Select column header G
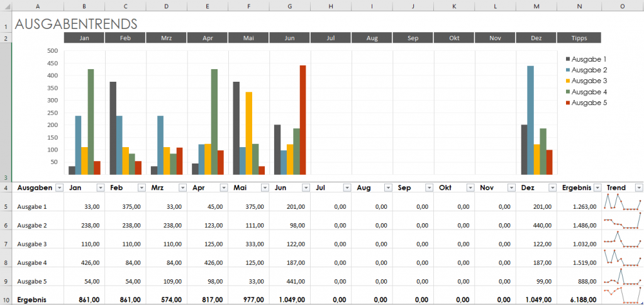644x305 pixels. (289, 6)
